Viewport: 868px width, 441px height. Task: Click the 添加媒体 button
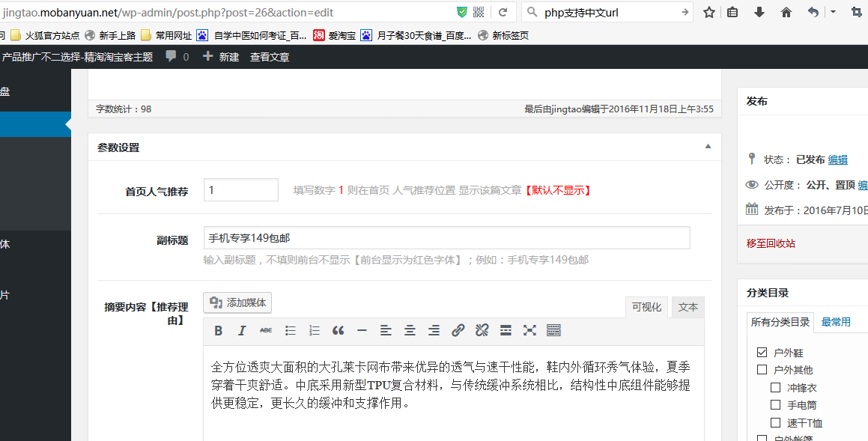237,302
